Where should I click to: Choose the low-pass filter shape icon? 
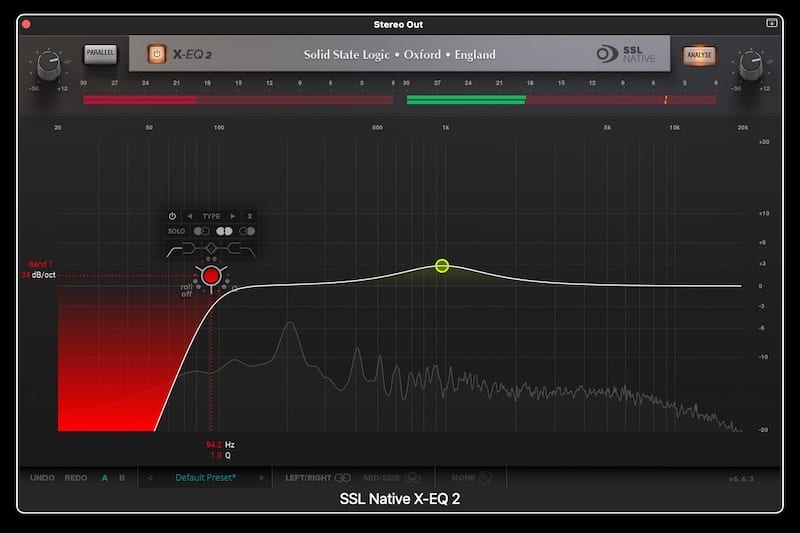click(249, 250)
